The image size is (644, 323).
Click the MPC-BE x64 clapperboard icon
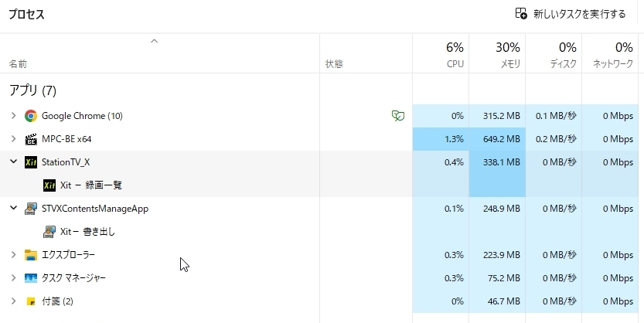tap(31, 139)
